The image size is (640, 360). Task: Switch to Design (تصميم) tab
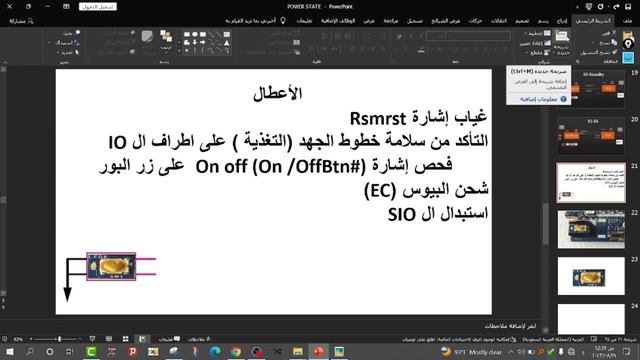522,21
